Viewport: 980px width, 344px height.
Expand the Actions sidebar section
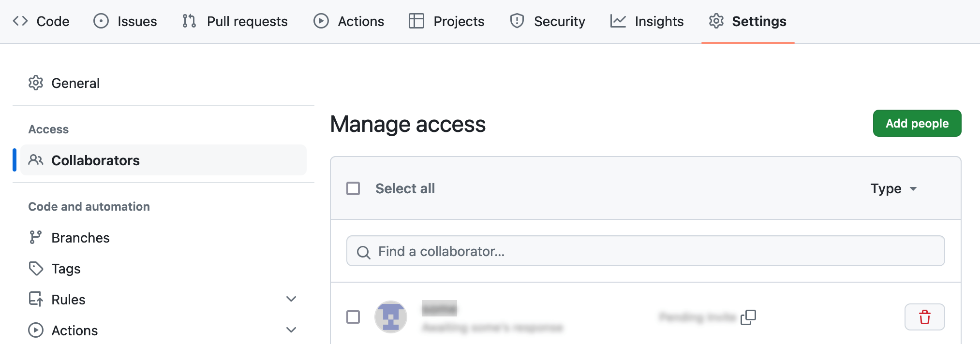291,330
